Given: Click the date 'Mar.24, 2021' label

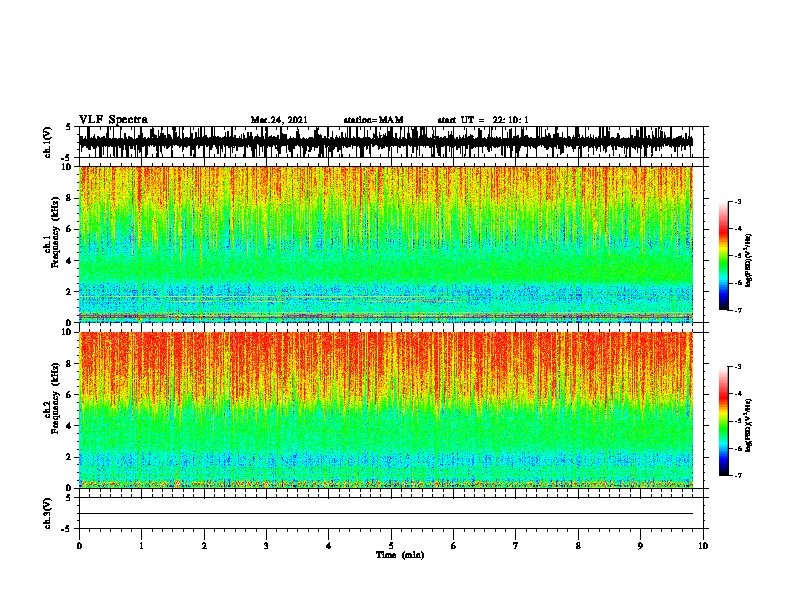Looking at the screenshot, I should [x=279, y=120].
